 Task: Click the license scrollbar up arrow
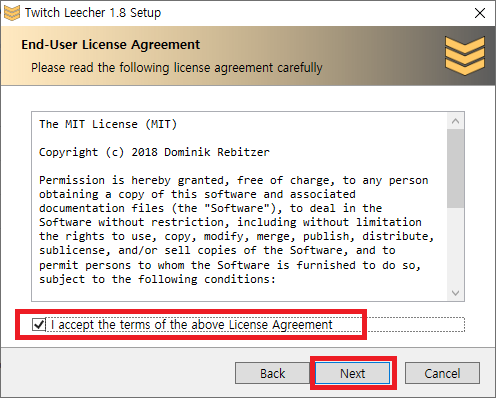click(455, 121)
